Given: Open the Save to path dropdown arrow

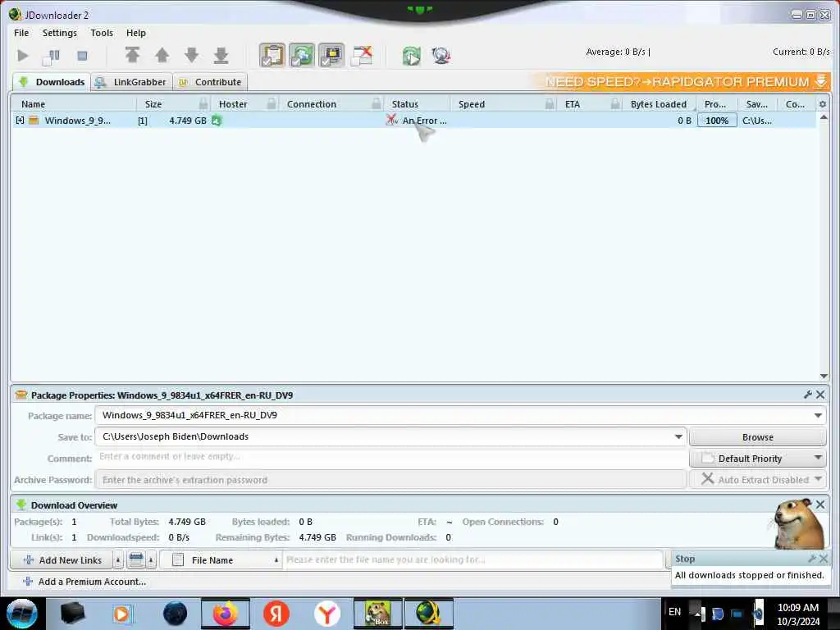Looking at the screenshot, I should point(678,436).
